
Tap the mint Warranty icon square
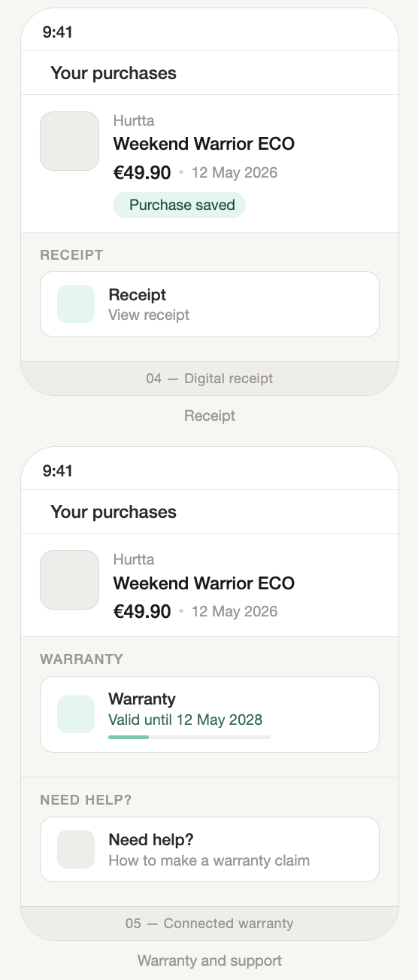click(x=76, y=714)
